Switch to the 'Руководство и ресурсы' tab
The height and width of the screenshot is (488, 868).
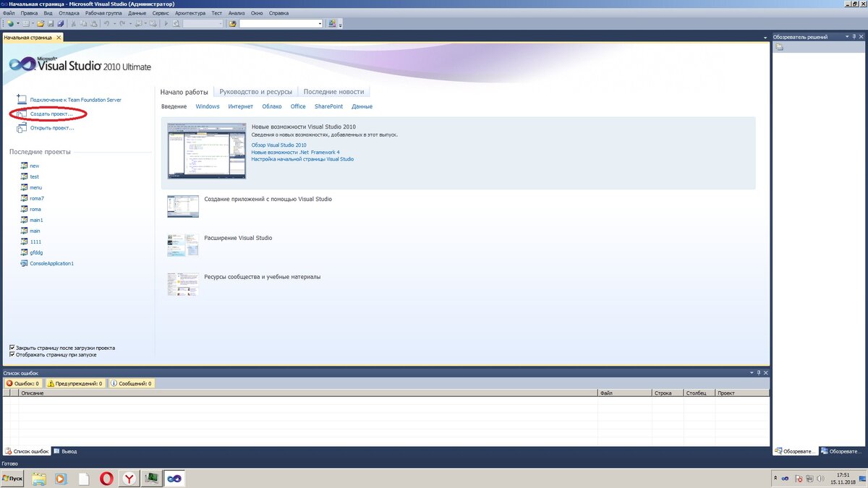click(x=255, y=92)
